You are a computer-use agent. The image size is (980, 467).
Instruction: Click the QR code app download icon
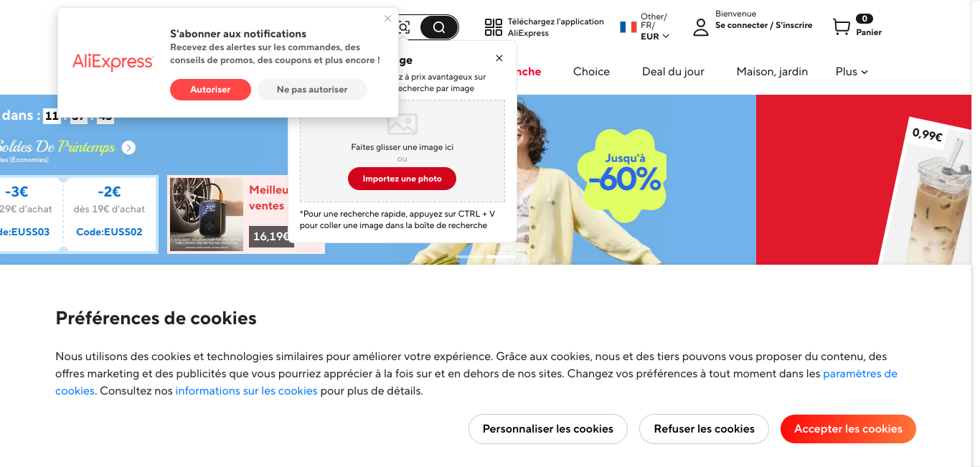[x=494, y=27]
